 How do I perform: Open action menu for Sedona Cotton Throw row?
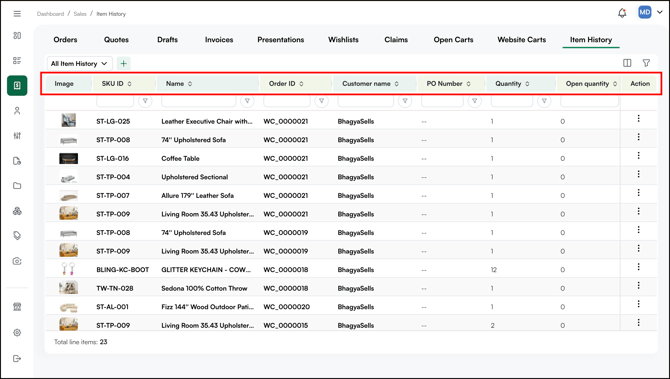click(638, 285)
